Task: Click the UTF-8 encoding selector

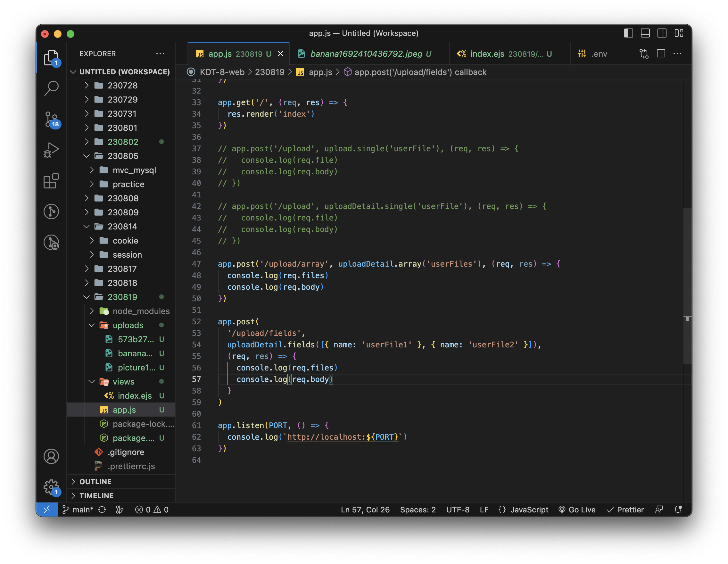Action: click(458, 510)
